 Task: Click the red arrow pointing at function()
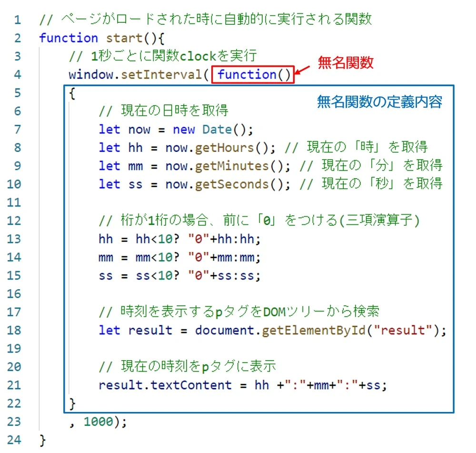[x=302, y=70]
